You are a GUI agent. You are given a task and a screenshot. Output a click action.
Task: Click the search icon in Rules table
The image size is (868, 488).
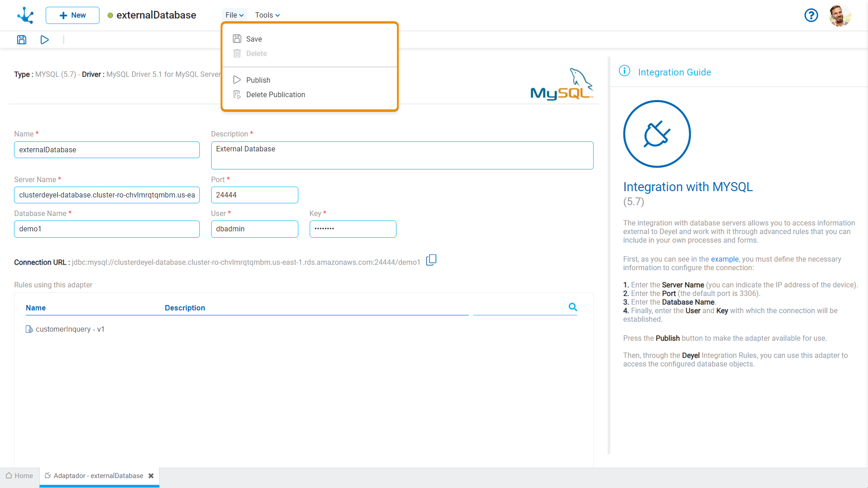[572, 307]
